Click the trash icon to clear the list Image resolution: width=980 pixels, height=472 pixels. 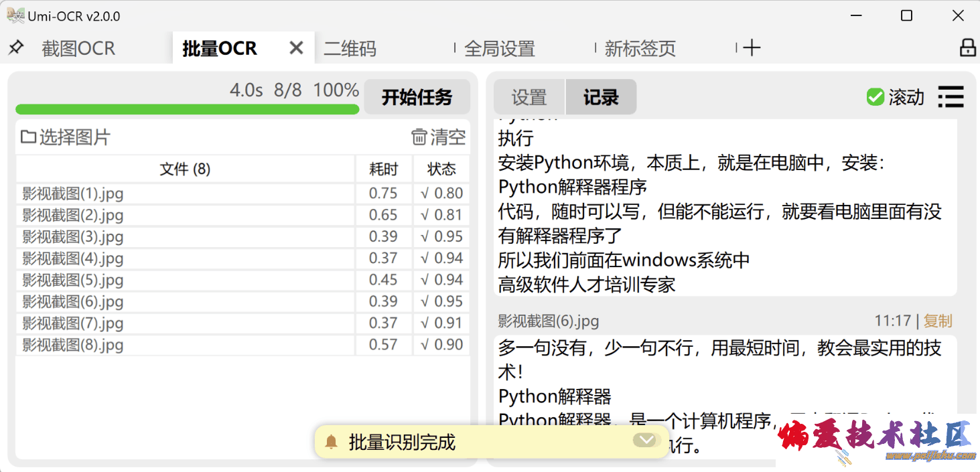pos(419,137)
